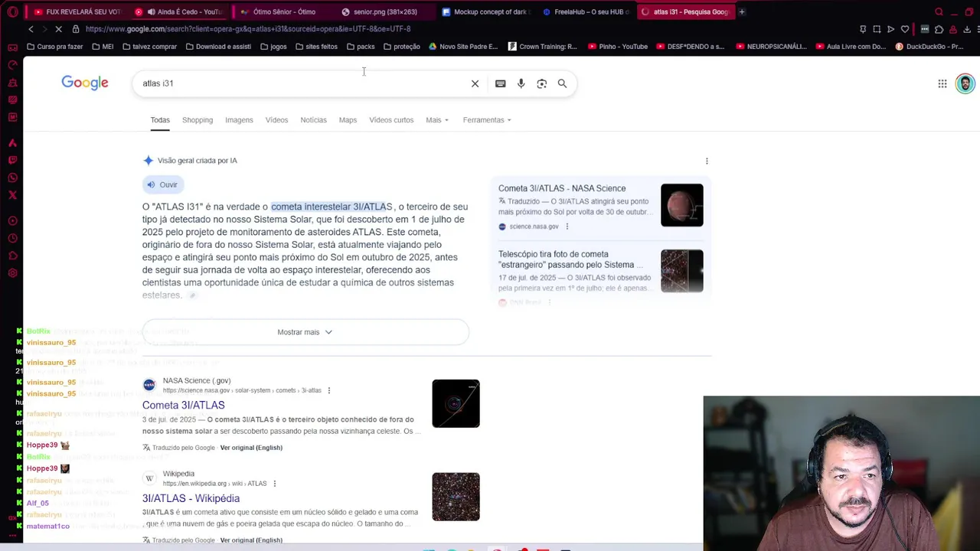Click the Google logo

(85, 83)
